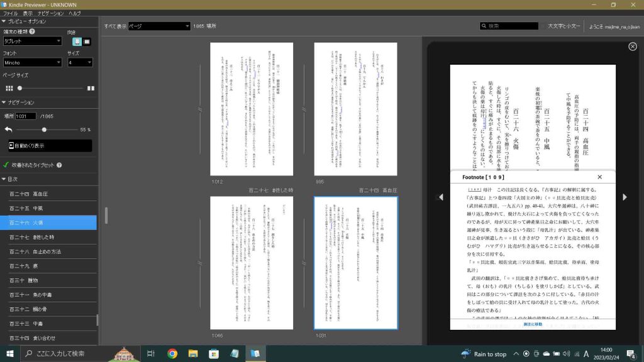
Task: Adjust the reading position slider at 55%
Action: click(44, 129)
